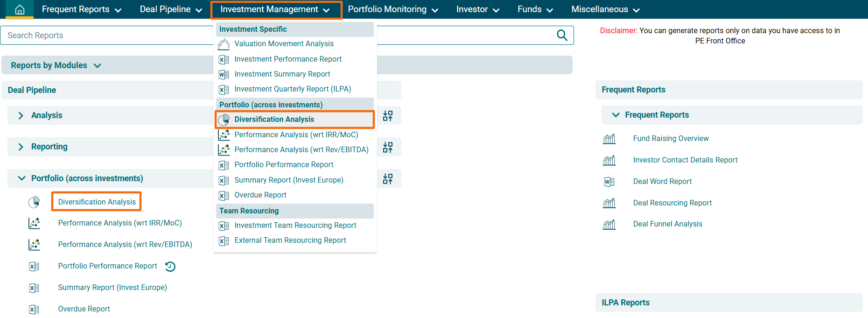Image resolution: width=868 pixels, height=318 pixels.
Task: Click the Valuation Movement Analysis chart icon in the menu
Action: (x=224, y=44)
